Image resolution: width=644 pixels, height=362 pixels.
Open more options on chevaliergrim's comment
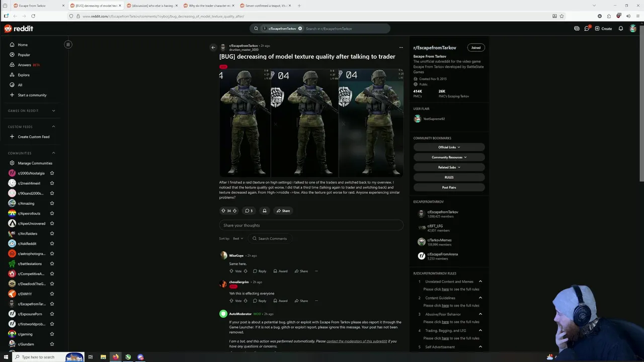click(x=316, y=301)
